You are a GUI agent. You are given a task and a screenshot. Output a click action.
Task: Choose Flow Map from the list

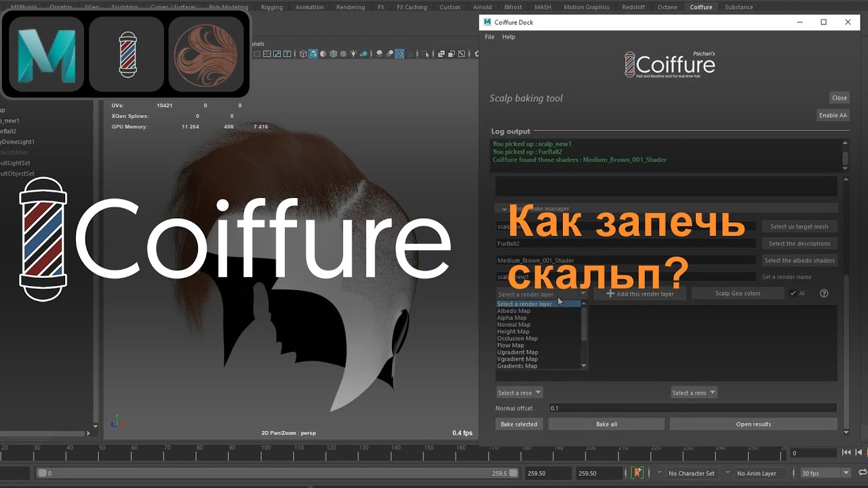tap(511, 346)
